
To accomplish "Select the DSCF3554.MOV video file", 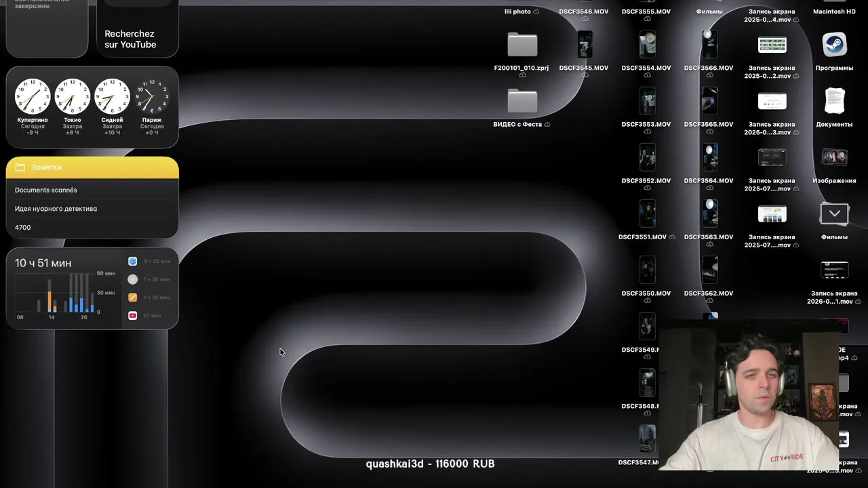I will pyautogui.click(x=647, y=45).
